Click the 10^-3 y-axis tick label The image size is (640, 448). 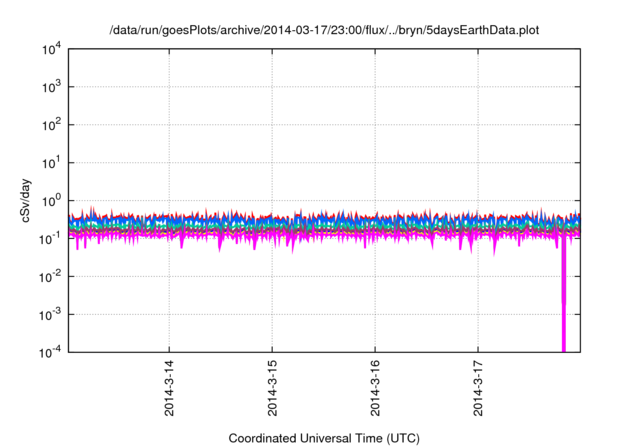(50, 315)
